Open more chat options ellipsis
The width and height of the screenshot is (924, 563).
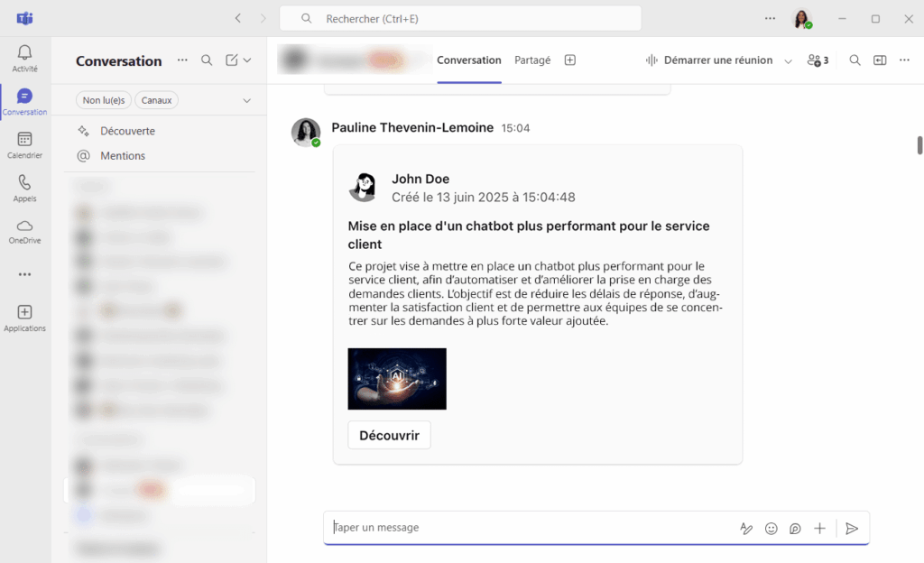point(904,60)
